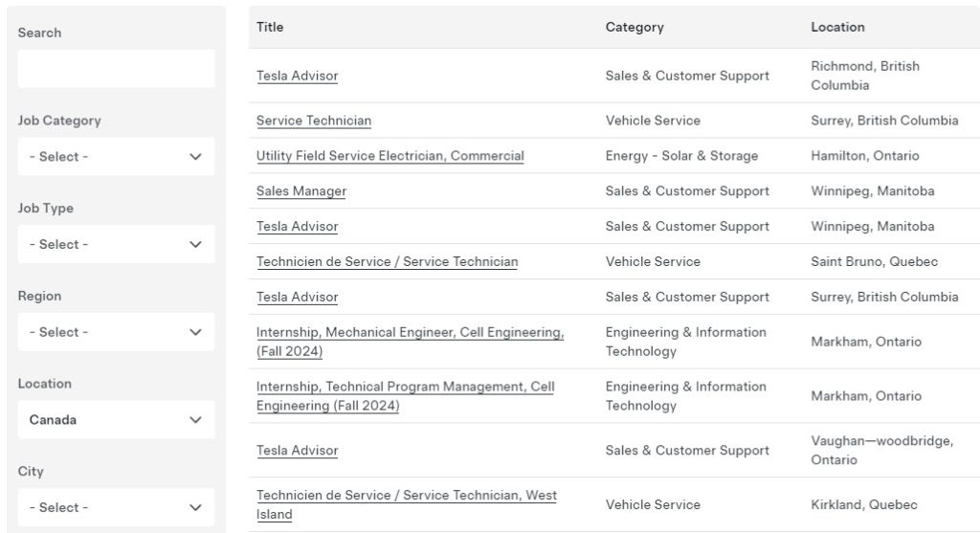This screenshot has height=533, width=980.
Task: Open the Region select dropdown
Action: (116, 332)
